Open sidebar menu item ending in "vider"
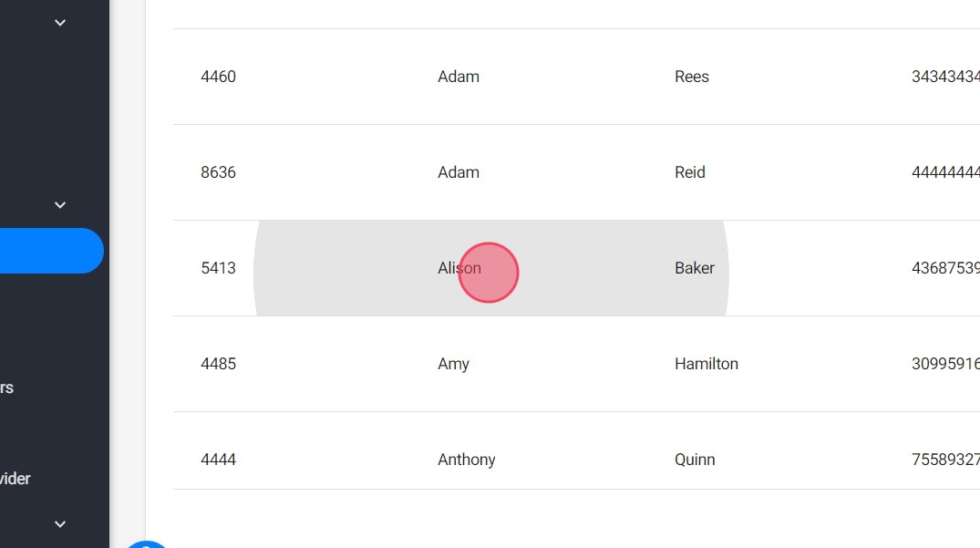This screenshot has height=548, width=980. (x=15, y=479)
